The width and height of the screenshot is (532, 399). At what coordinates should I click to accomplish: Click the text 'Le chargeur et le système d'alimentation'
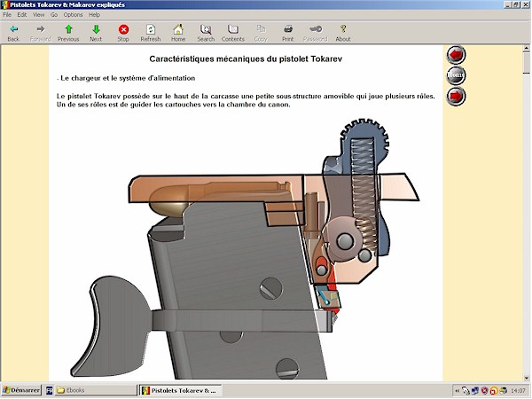[128, 78]
